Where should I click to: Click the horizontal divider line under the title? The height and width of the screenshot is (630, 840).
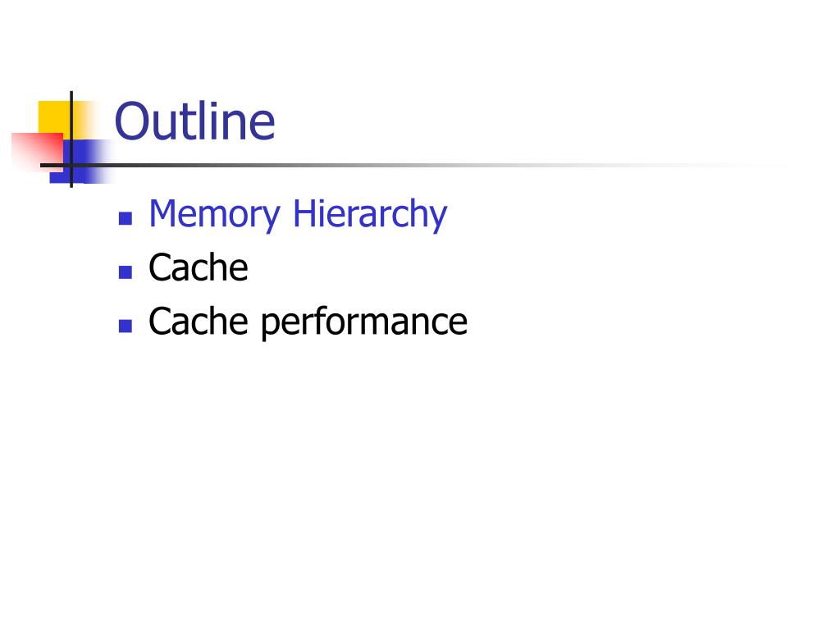point(375,165)
